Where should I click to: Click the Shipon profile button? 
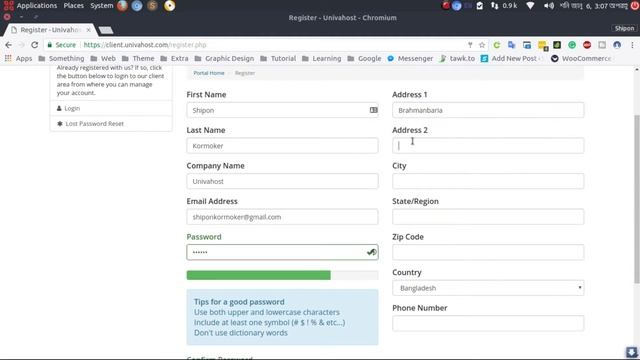click(x=624, y=28)
